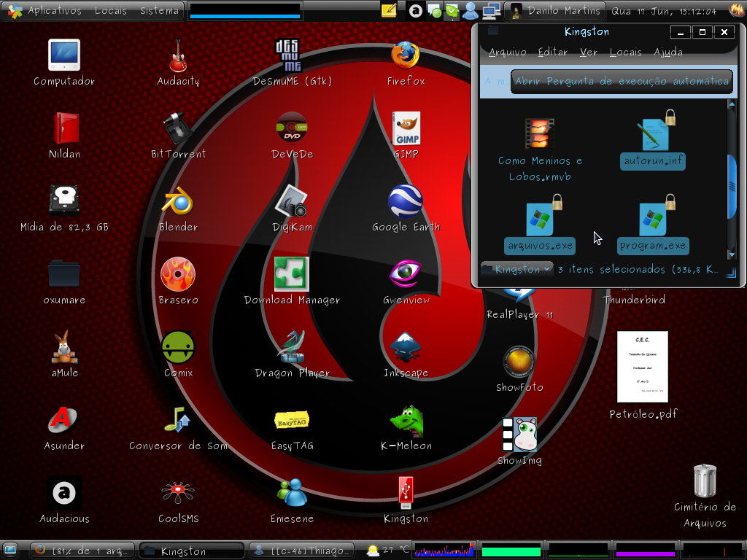Click Abrir Pergunta de execução automática button
This screenshot has width=747, height=560.
coord(622,82)
